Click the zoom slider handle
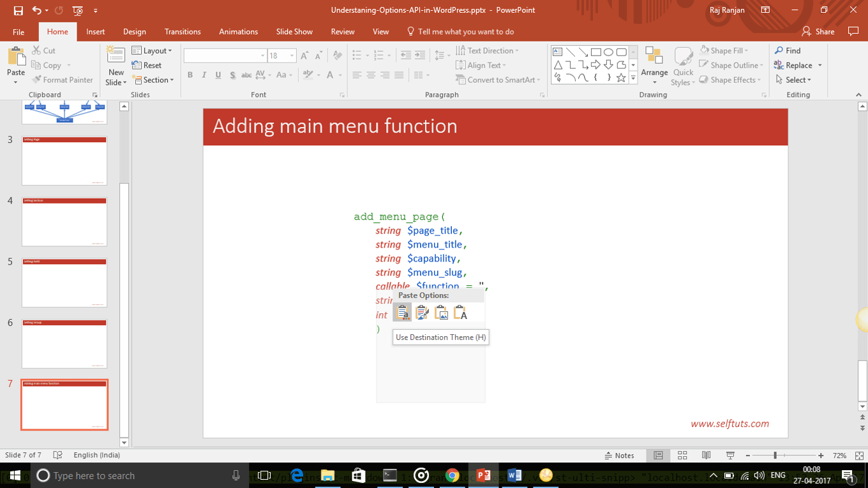868x488 pixels. (x=775, y=455)
